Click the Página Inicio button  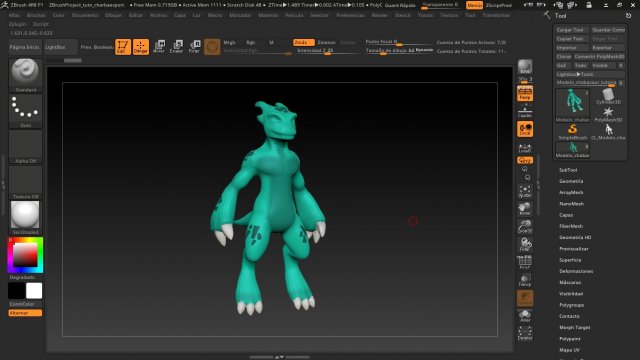pyautogui.click(x=25, y=47)
